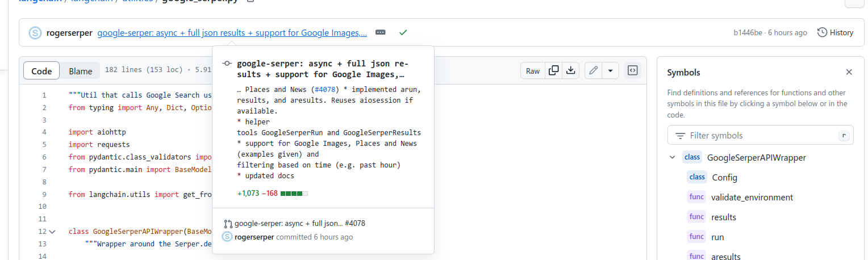Click the Symbols panel heading
Screen dimensions: 868x260
pyautogui.click(x=683, y=72)
